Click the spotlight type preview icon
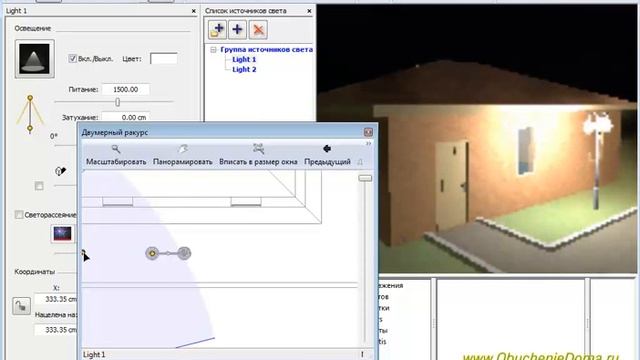This screenshot has height=360, width=640. (35, 59)
